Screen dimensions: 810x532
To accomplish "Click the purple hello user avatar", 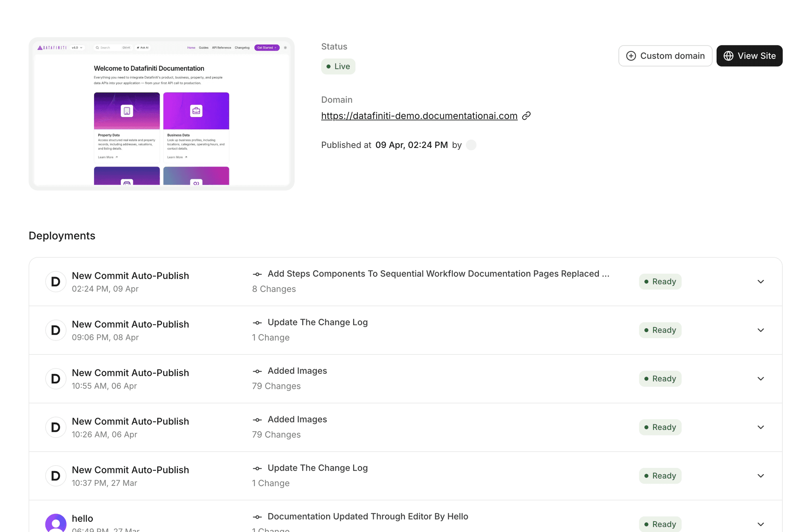I will (56, 524).
